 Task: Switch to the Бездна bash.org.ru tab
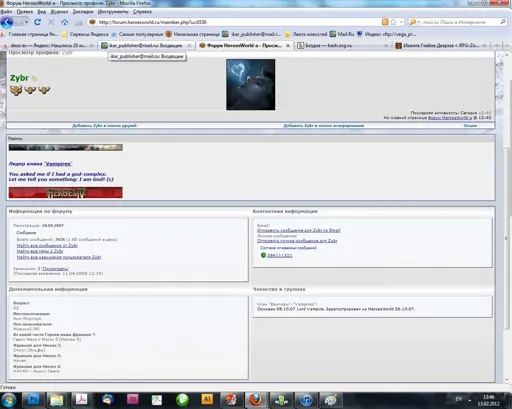(x=342, y=45)
